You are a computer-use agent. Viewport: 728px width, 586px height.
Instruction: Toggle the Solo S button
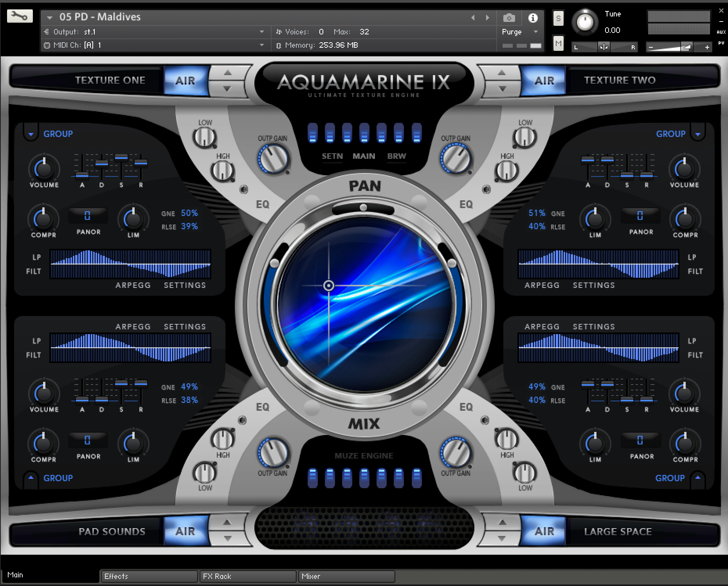(x=559, y=18)
